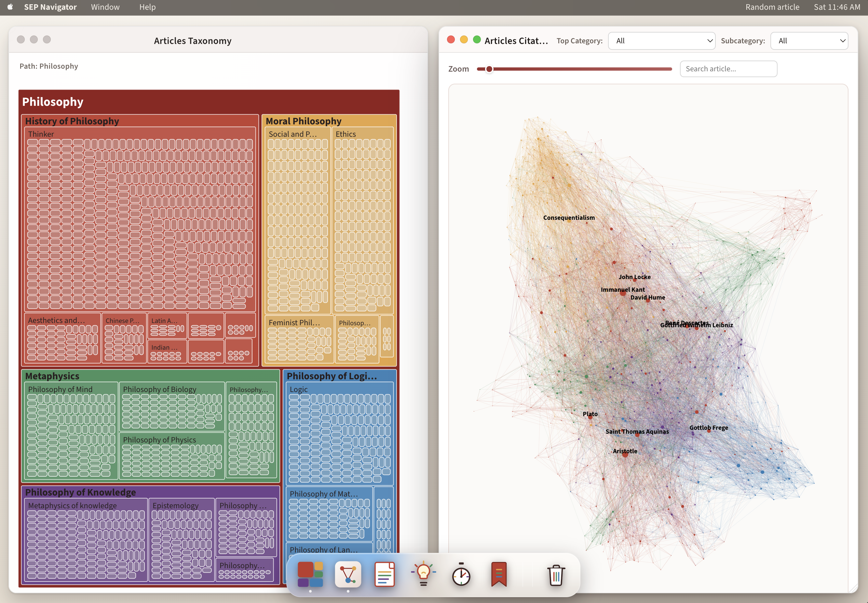Open the Philosophy of Mind subcategory
This screenshot has height=603, width=868.
click(60, 389)
